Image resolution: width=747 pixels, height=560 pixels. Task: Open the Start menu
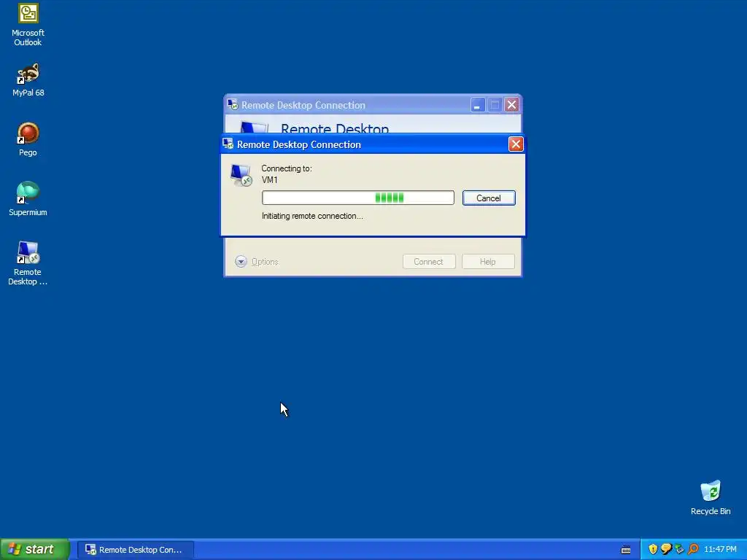click(x=35, y=549)
